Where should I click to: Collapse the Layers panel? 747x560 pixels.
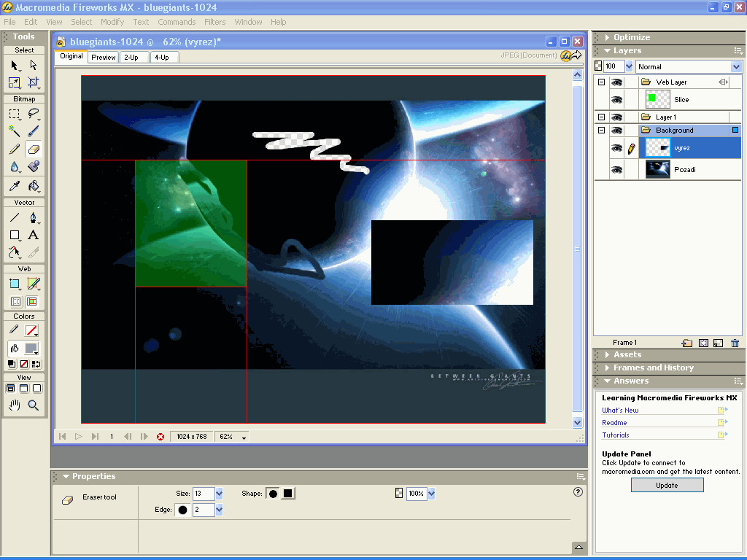pos(607,50)
